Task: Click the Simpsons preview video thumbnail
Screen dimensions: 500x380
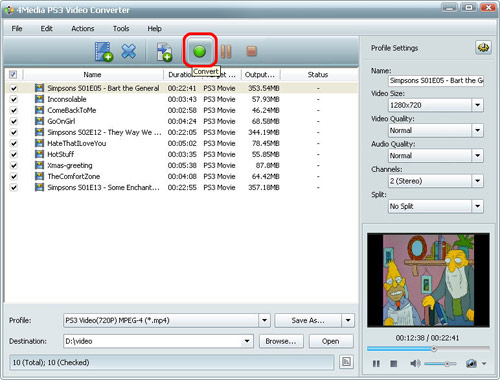Action: point(428,280)
